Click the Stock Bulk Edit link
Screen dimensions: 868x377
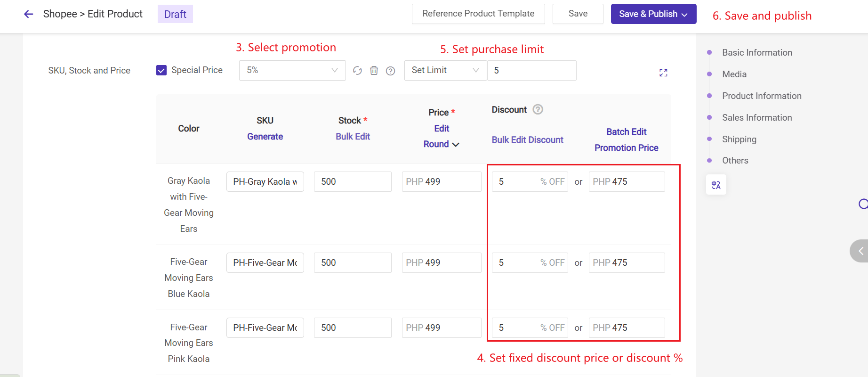tap(353, 137)
